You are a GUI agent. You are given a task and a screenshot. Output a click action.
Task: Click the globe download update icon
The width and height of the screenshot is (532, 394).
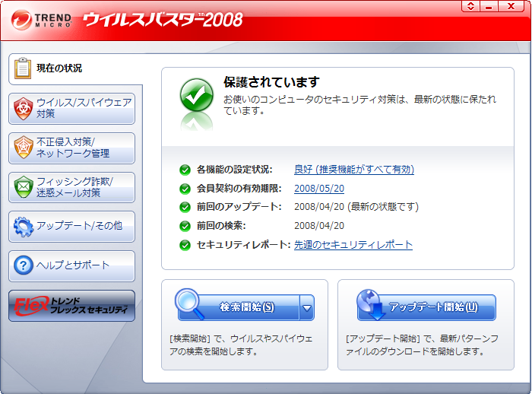(372, 304)
